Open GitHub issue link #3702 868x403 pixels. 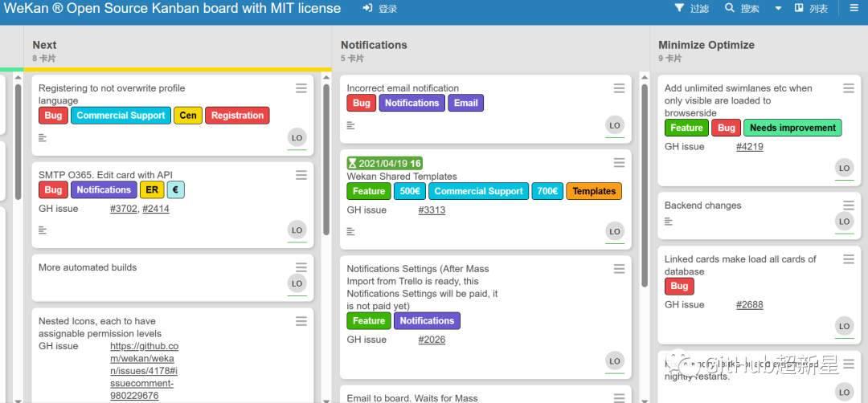coord(123,209)
